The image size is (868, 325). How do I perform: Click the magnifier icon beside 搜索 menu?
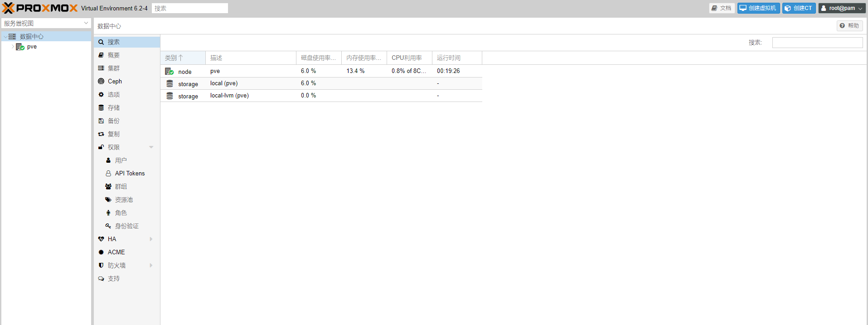[101, 42]
